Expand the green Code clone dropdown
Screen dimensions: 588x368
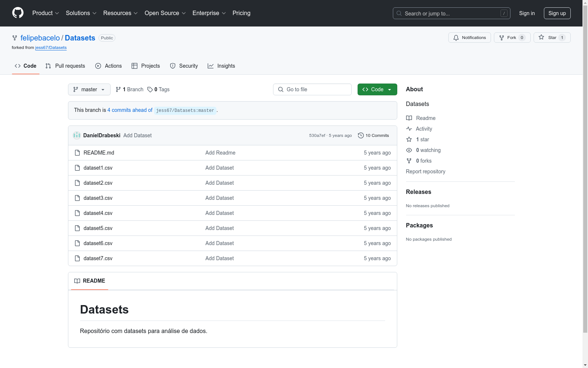[x=377, y=89]
